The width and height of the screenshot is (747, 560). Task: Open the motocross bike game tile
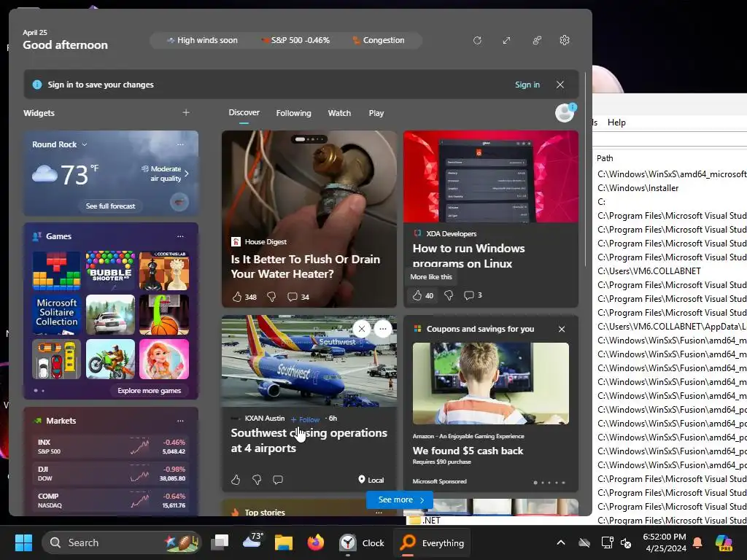110,359
